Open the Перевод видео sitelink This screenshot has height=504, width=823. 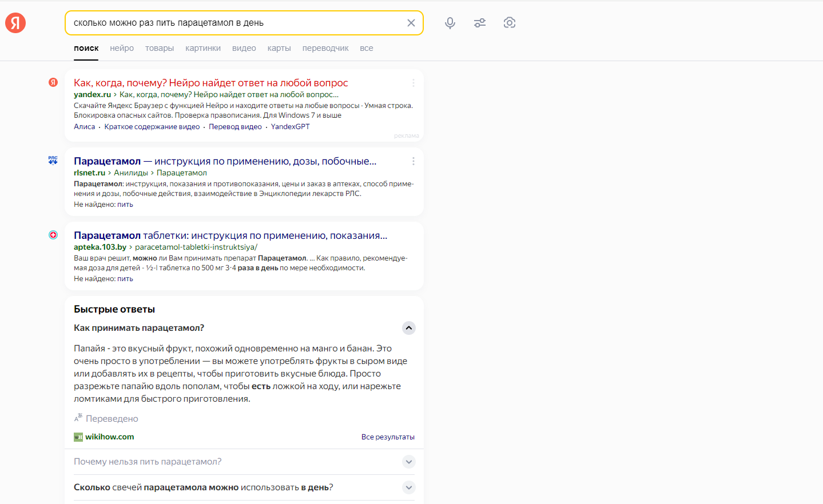(x=235, y=127)
